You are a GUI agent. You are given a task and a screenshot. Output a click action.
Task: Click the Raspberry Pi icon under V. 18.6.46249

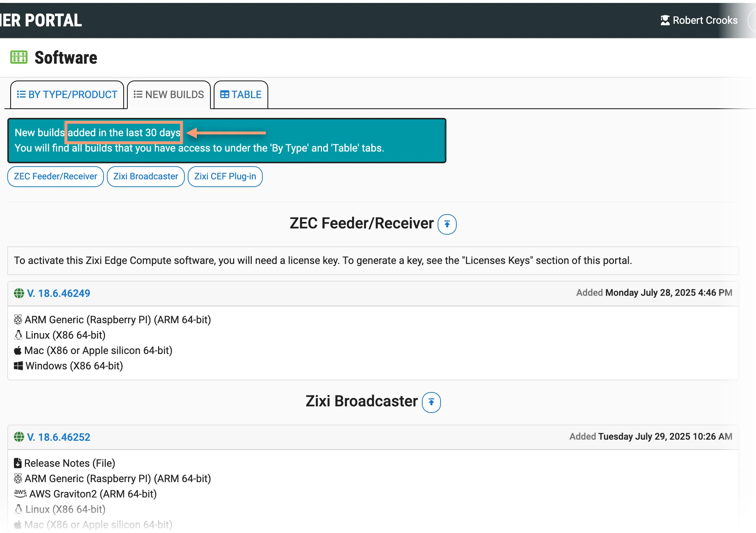click(18, 320)
